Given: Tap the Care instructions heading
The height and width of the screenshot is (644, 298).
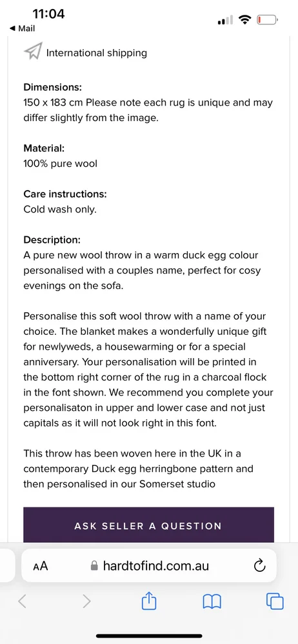Looking at the screenshot, I should pyautogui.click(x=65, y=193).
